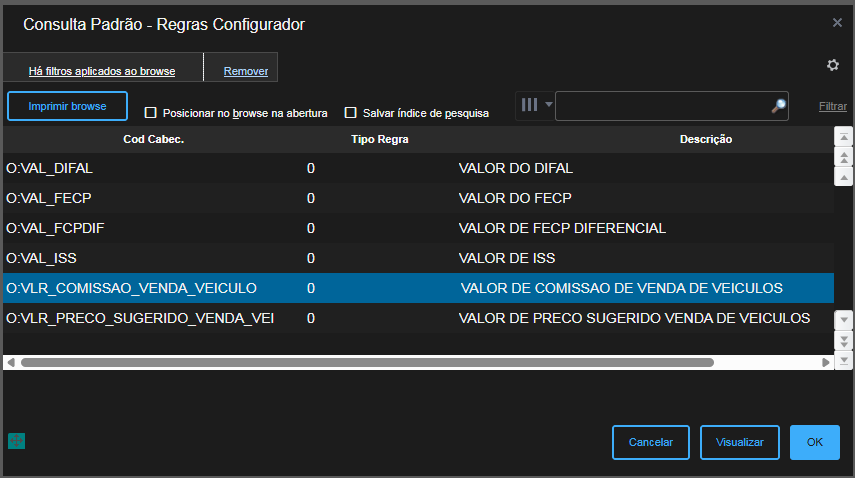Page down with the double-down arrow button
Viewport: 855px width, 478px height.
coord(844,338)
